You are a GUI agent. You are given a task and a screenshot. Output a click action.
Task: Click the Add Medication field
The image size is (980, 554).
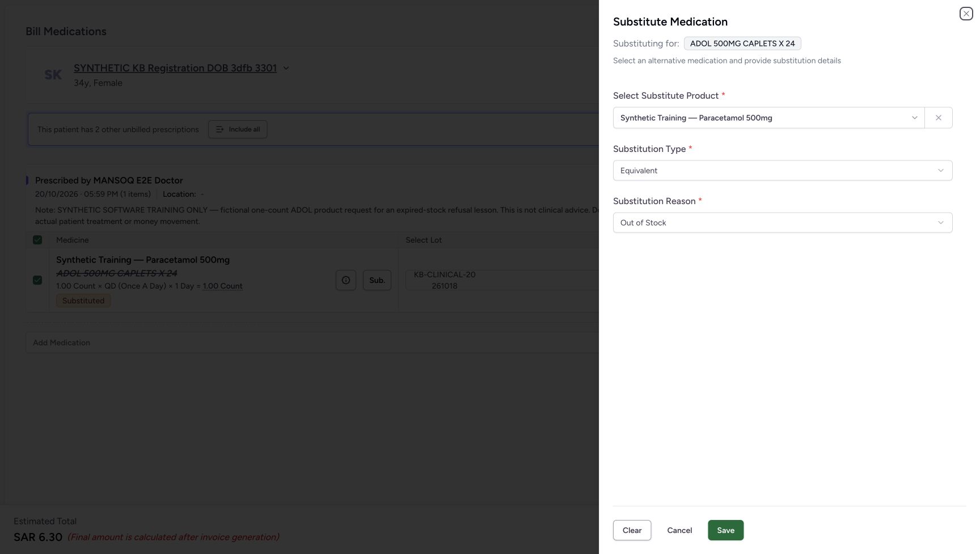pyautogui.click(x=312, y=342)
